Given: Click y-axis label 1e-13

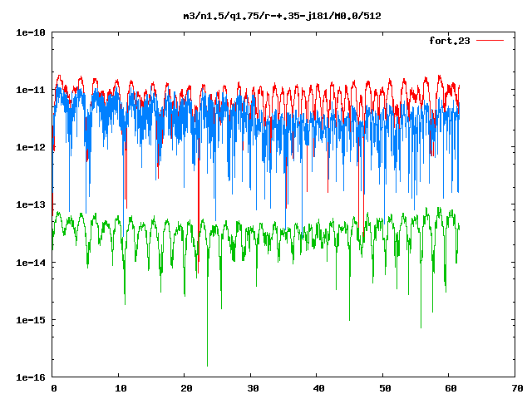Looking at the screenshot, I should pos(31,204).
